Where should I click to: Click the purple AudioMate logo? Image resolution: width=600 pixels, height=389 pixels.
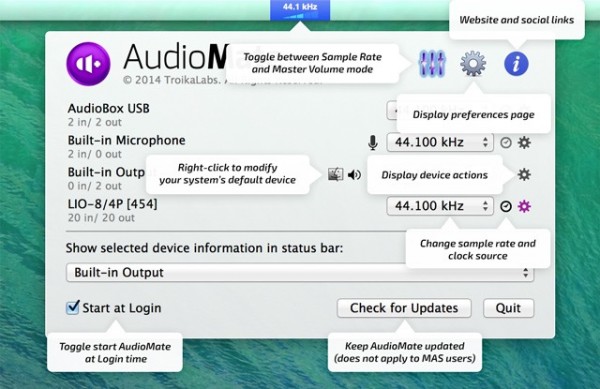[88, 63]
